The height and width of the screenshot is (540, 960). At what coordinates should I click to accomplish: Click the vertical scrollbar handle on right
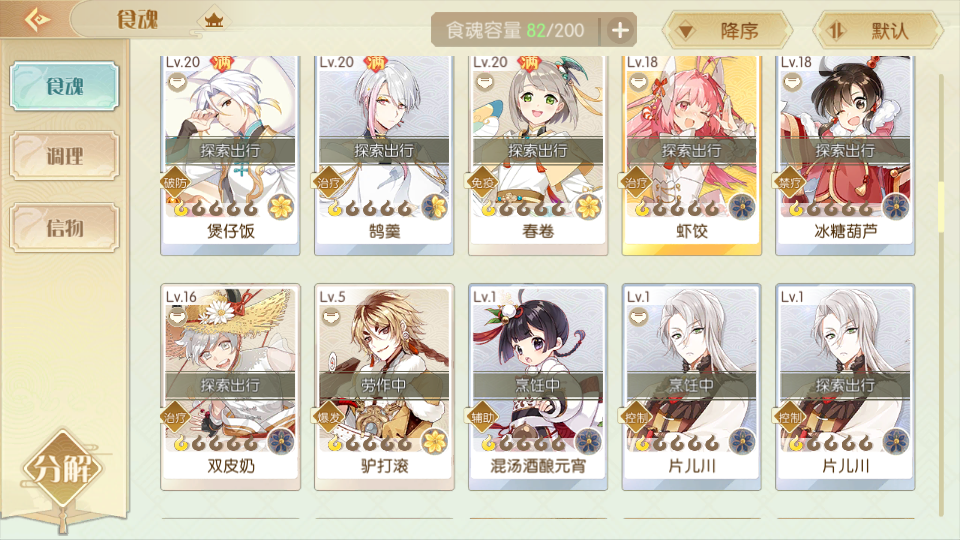tap(942, 207)
